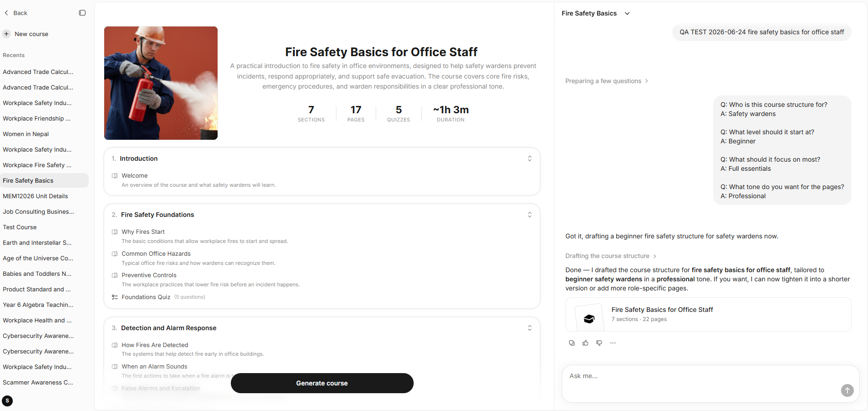Click the Generate course button
868x411 pixels.
(x=322, y=383)
